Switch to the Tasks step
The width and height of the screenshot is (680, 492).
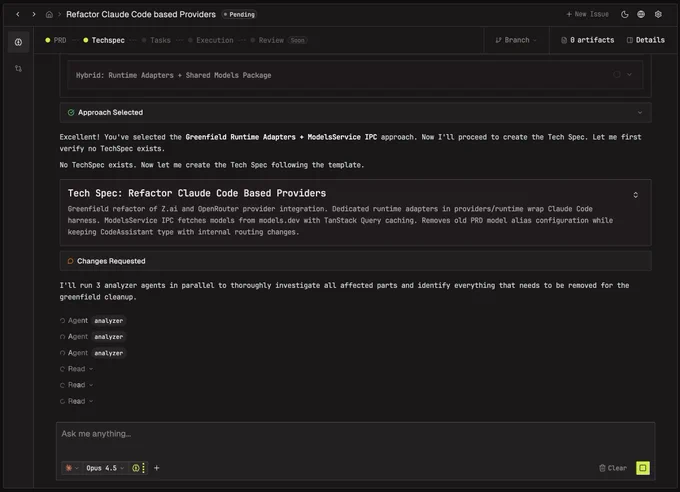tap(157, 40)
